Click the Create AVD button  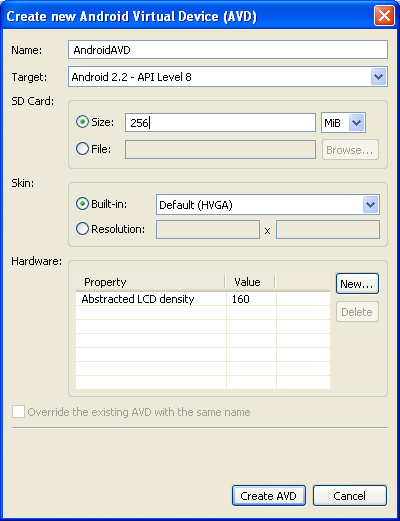pyautogui.click(x=269, y=496)
